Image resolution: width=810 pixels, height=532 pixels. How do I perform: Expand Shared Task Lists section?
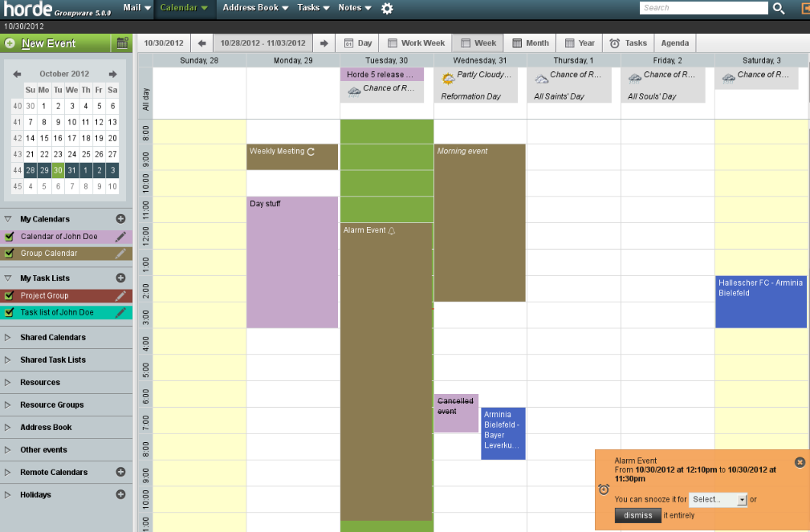[8, 360]
